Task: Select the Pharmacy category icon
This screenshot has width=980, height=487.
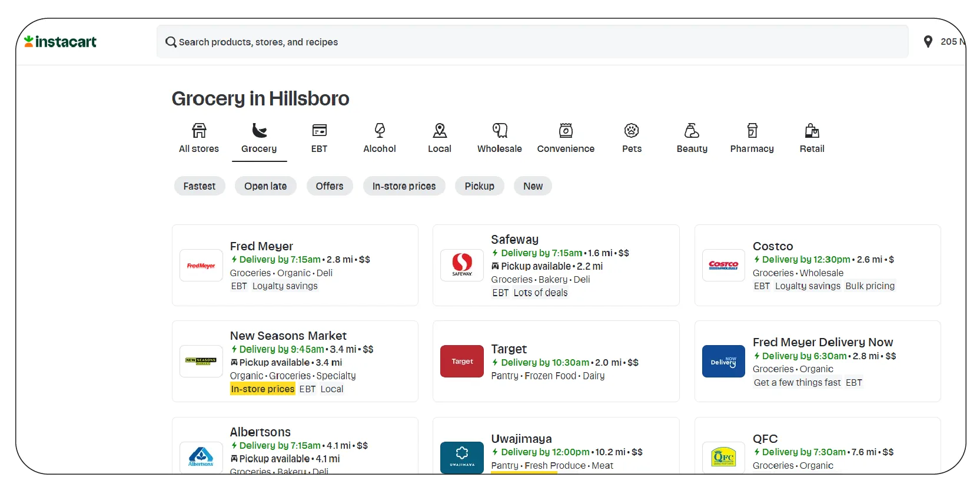Action: coord(752,130)
